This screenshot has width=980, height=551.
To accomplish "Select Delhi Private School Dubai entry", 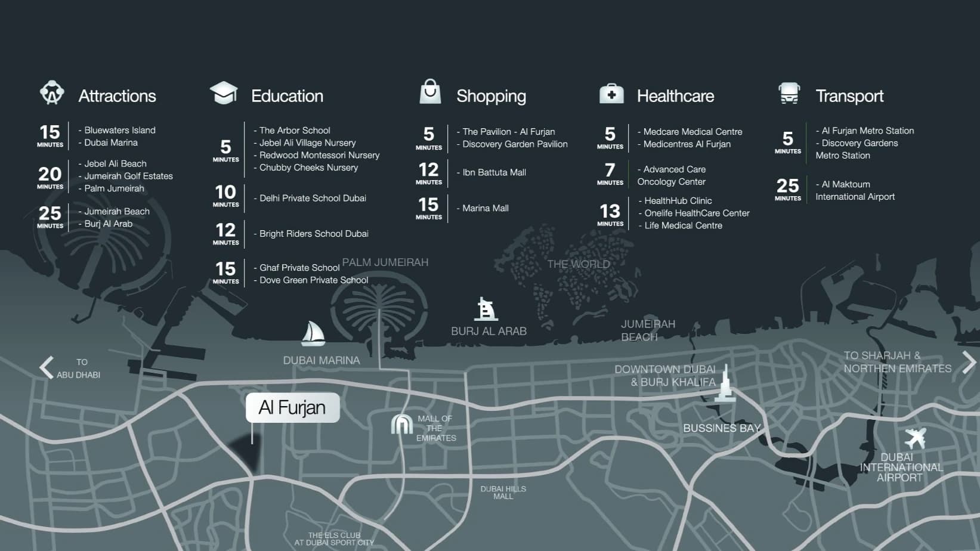I will (x=310, y=198).
